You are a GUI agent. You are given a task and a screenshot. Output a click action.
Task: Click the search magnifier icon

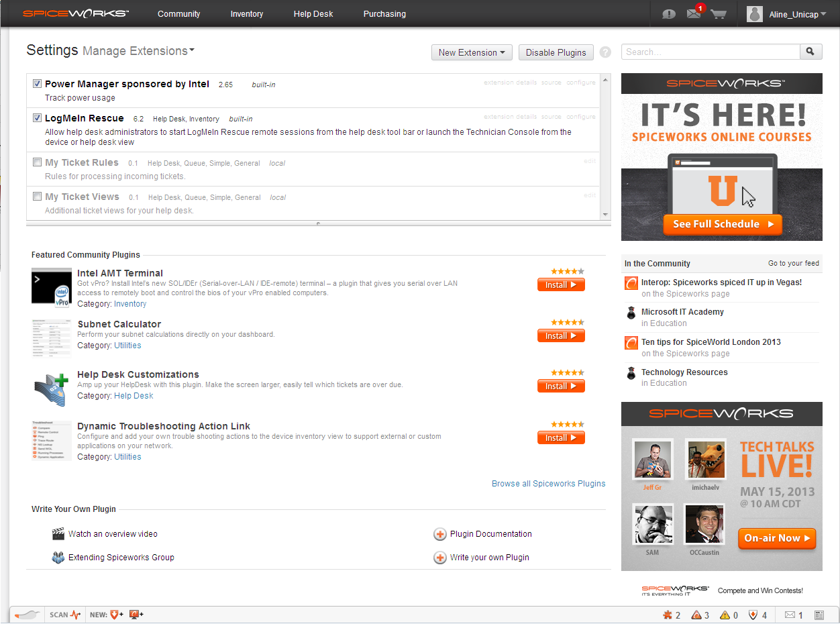(810, 52)
